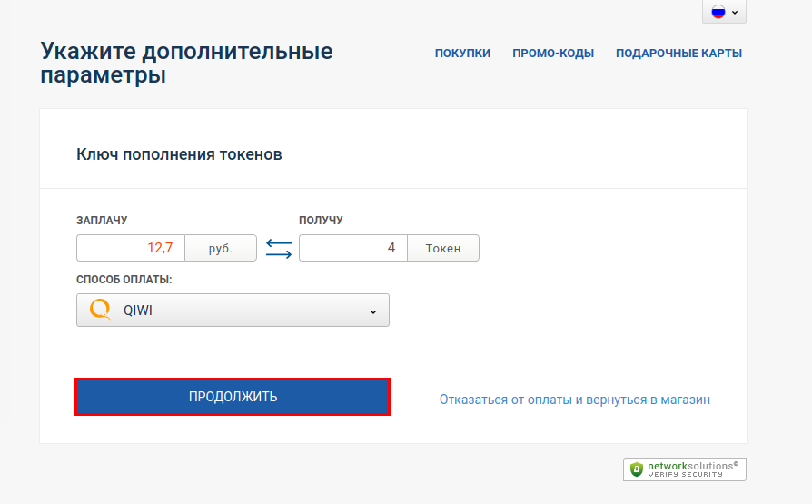
Task: Click the ЗАПЛАЧУ label text
Action: [x=102, y=220]
